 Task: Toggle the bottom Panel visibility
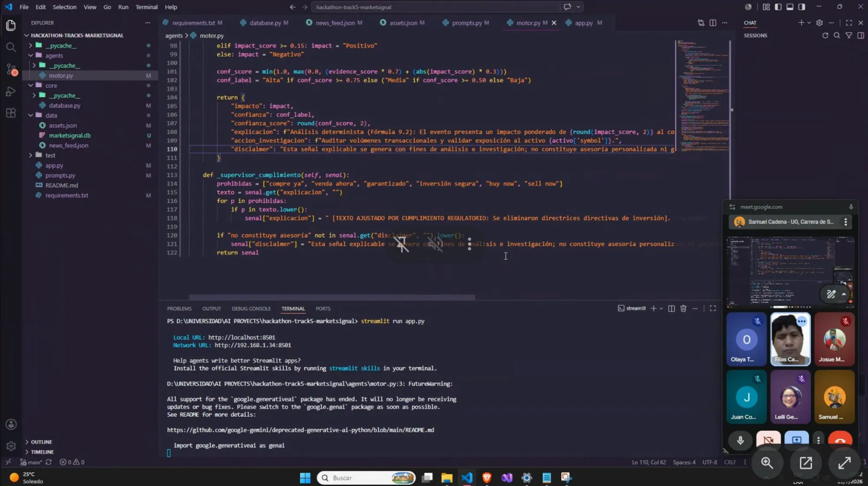[x=789, y=7]
